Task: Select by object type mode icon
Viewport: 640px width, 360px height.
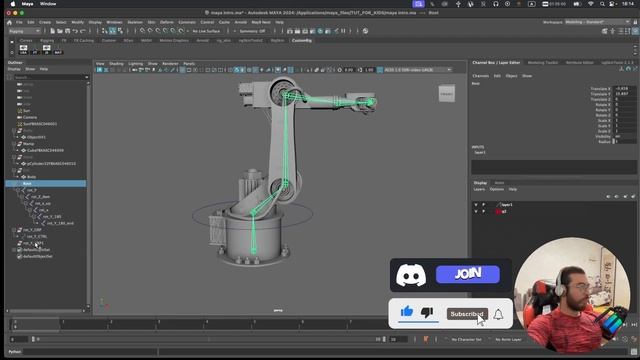Action: point(113,31)
